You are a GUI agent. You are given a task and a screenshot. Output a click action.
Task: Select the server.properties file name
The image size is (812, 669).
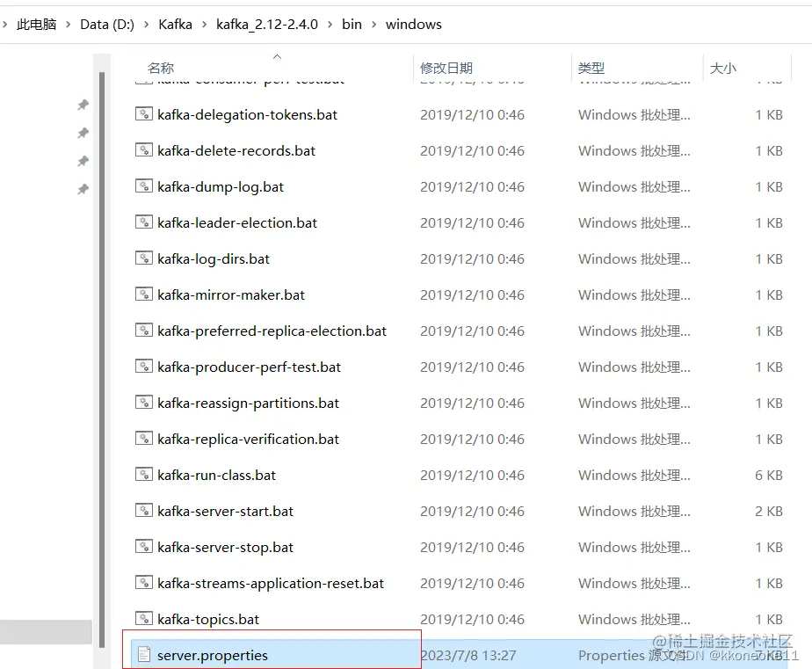pyautogui.click(x=213, y=655)
